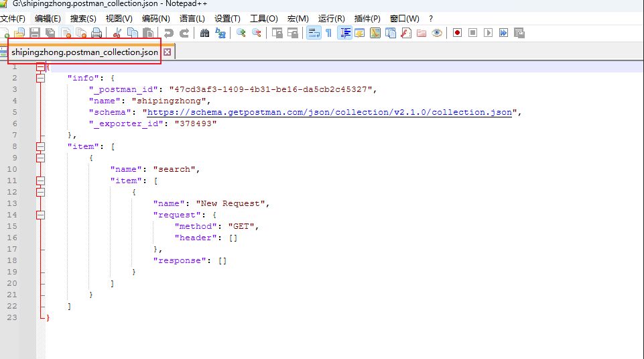644x359 pixels.
Task: Click the Print icon in toolbar
Action: (97, 33)
